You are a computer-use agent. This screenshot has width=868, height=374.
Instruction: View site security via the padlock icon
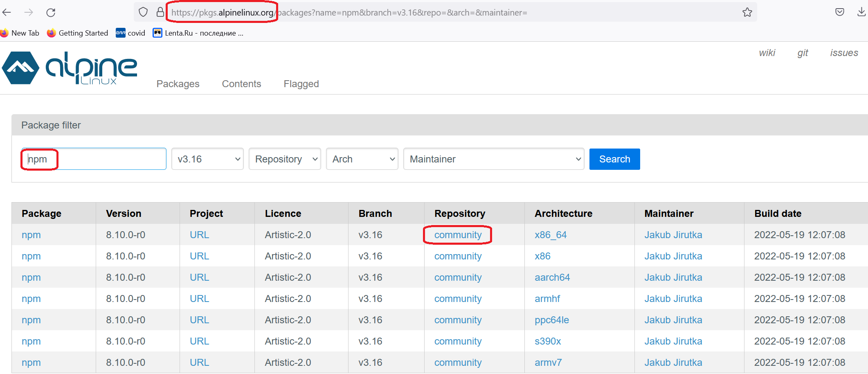click(x=160, y=12)
